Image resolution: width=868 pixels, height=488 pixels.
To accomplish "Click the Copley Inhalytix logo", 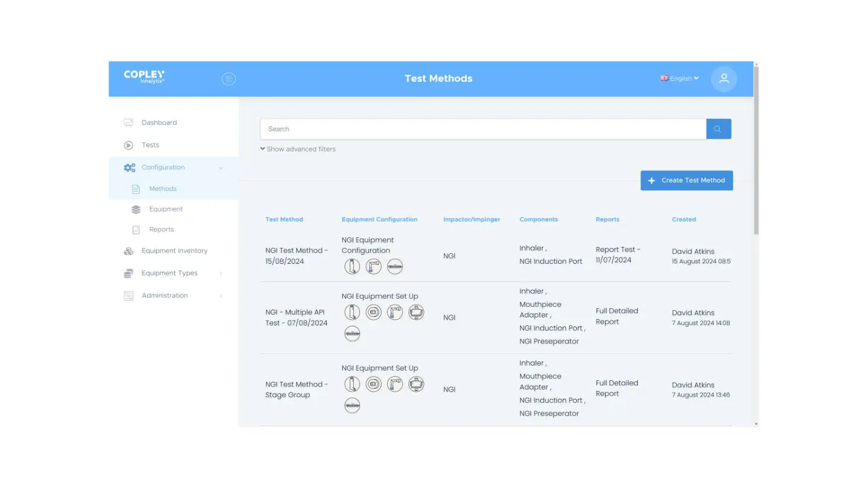I will tap(144, 77).
